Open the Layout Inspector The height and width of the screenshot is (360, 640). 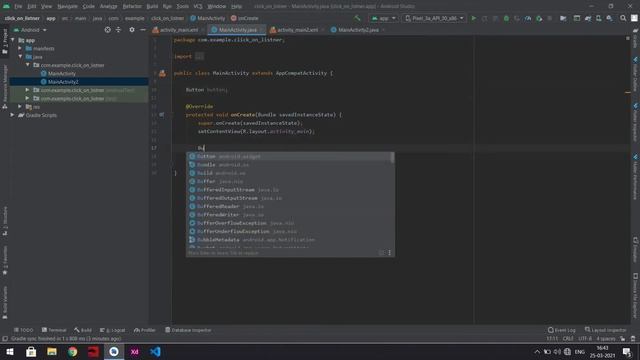pos(605,330)
